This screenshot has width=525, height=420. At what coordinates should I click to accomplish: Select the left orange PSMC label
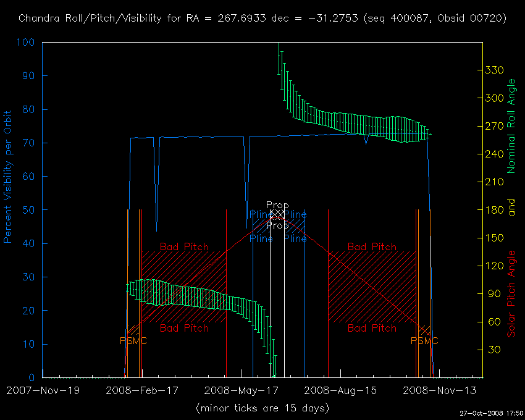(x=133, y=341)
